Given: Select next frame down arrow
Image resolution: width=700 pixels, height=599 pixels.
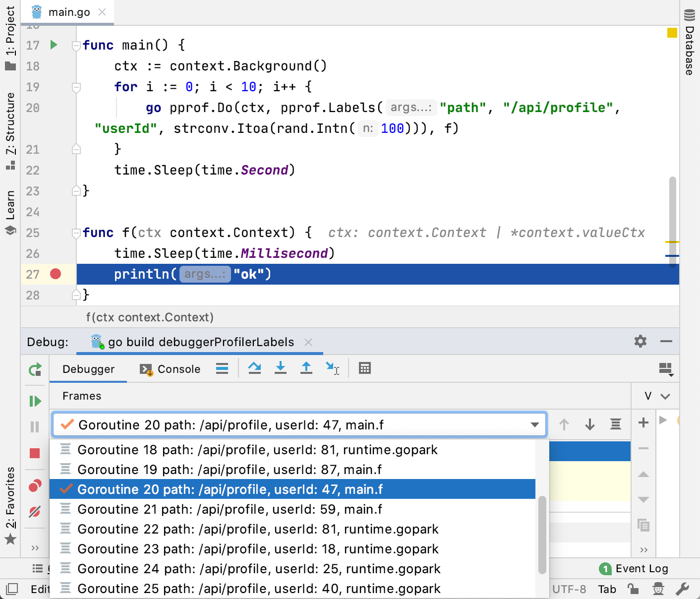Looking at the screenshot, I should pyautogui.click(x=590, y=424).
